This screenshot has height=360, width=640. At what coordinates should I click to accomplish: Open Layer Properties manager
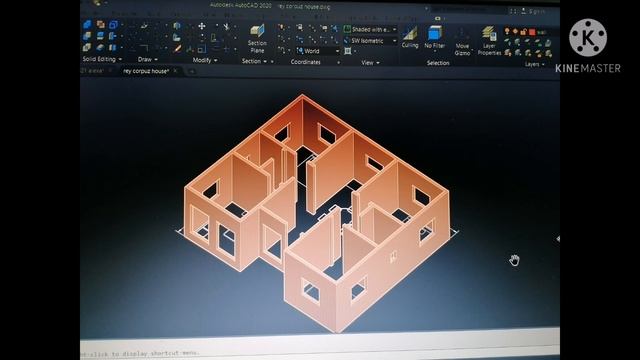489,41
